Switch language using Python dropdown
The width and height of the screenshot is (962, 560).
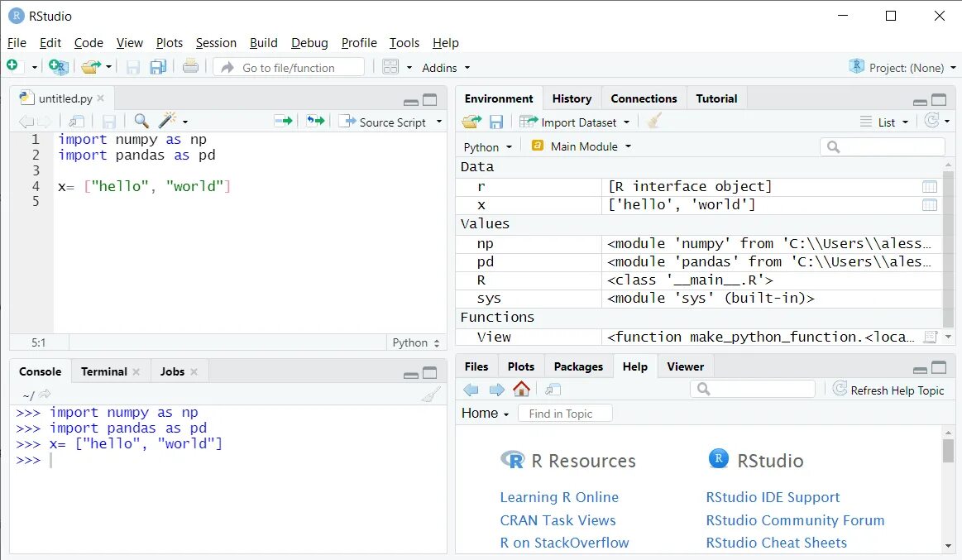[x=488, y=146]
